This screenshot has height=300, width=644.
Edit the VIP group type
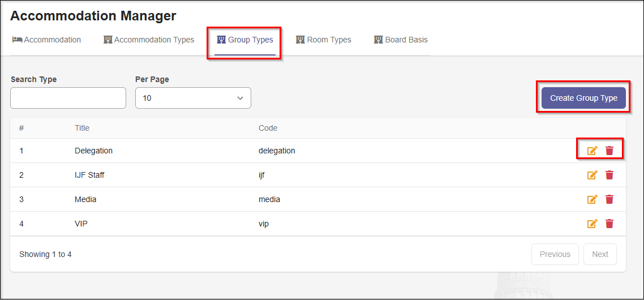coord(592,224)
